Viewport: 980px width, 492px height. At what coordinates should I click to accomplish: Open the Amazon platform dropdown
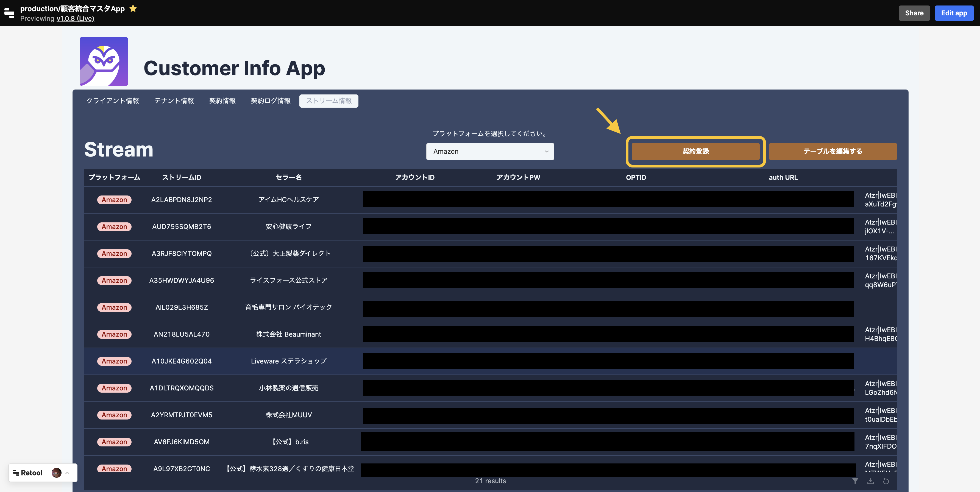point(490,151)
